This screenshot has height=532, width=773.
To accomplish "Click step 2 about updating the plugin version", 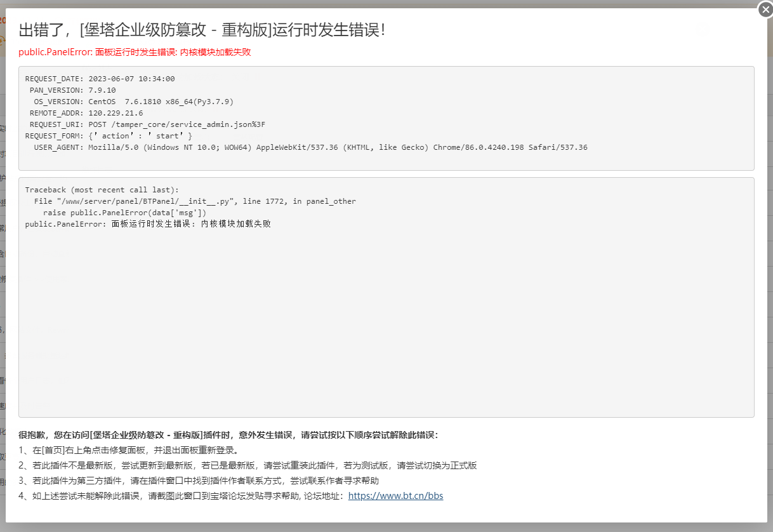I will (248, 465).
